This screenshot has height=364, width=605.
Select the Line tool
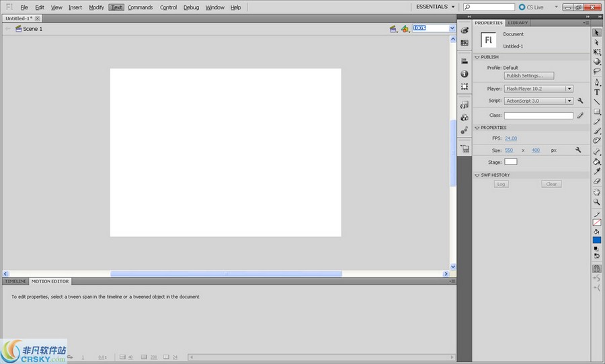click(x=596, y=102)
